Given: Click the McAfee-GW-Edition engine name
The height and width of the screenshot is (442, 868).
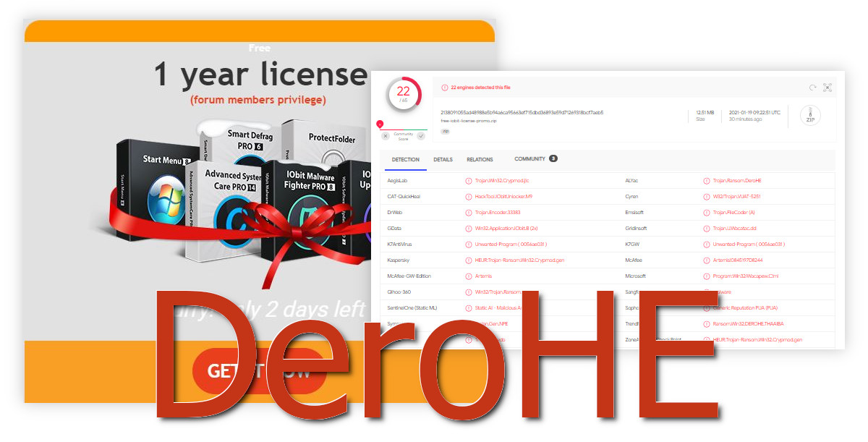Looking at the screenshot, I should (x=409, y=276).
